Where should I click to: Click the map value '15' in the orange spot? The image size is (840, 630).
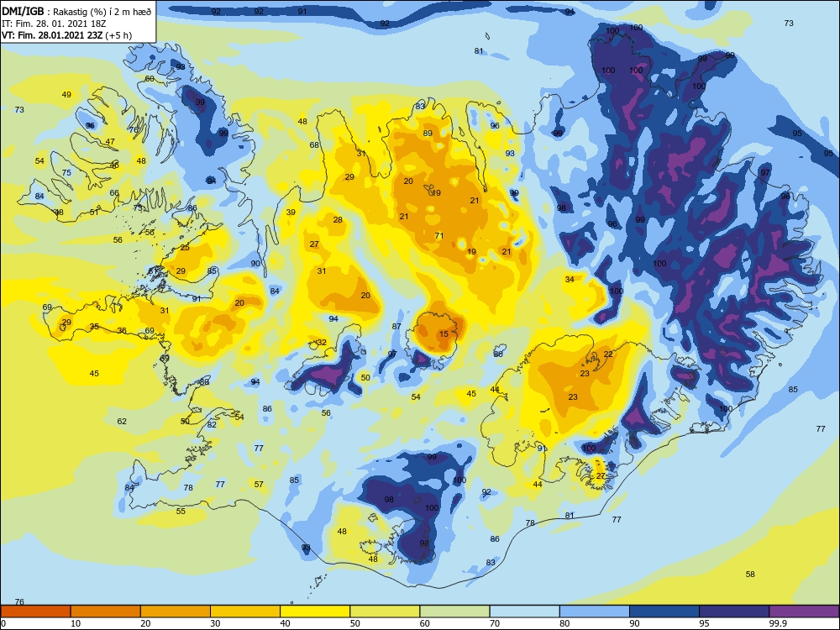click(444, 333)
